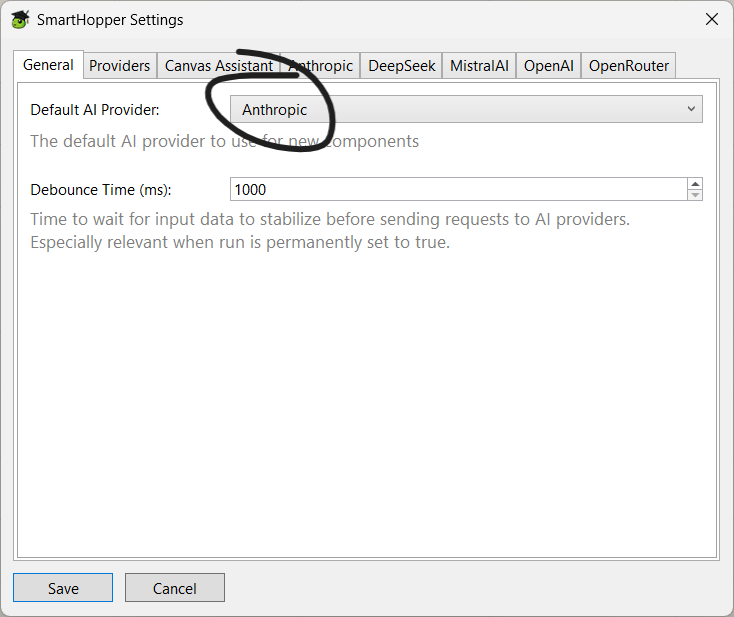Open the DeepSeek tab
Viewport: 734px width, 617px height.
click(x=402, y=66)
